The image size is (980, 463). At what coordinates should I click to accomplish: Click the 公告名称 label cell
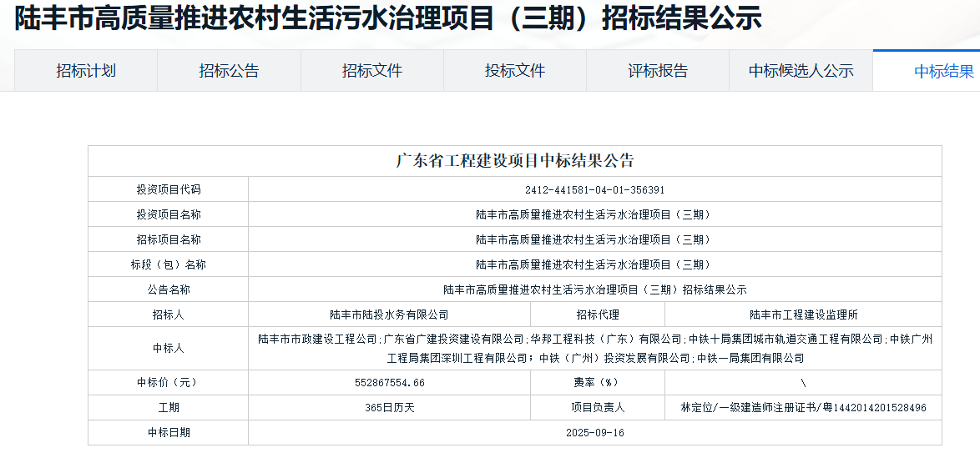coord(169,289)
